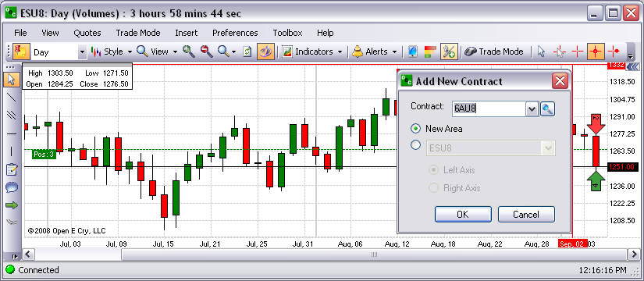Select the ESU8 existing area radio button
This screenshot has width=644, height=281.
415,144
